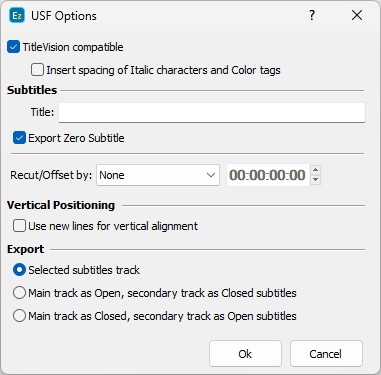This screenshot has height=375, width=381.
Task: Enable Insert spacing of Italic characters option
Action: point(37,70)
